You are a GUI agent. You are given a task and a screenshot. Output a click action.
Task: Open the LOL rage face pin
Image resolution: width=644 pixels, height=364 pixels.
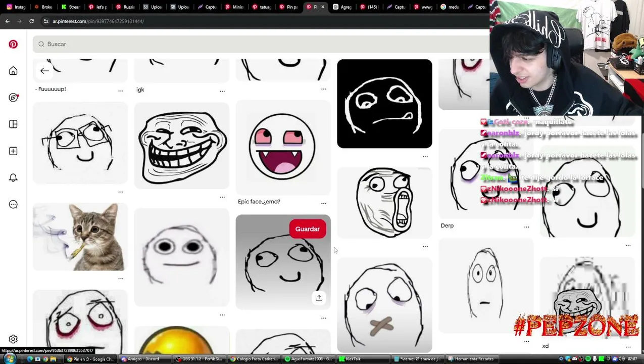point(384,203)
